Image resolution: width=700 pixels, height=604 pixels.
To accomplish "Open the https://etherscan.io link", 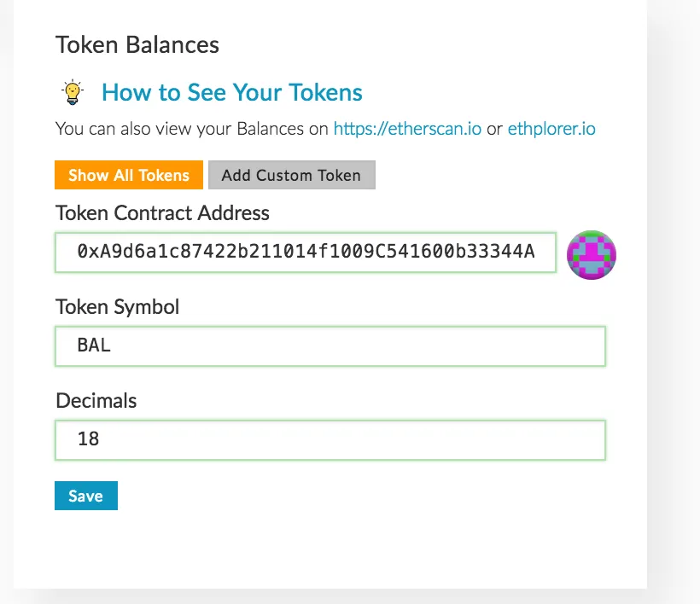I will coord(407,129).
